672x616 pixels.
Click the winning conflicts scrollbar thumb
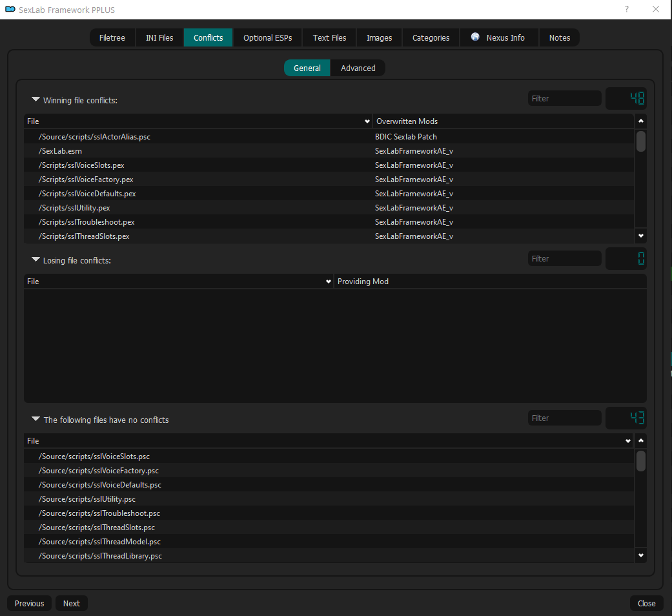click(x=641, y=141)
